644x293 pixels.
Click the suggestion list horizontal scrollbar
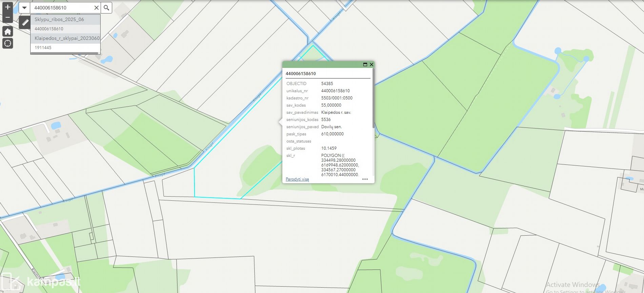click(64, 53)
